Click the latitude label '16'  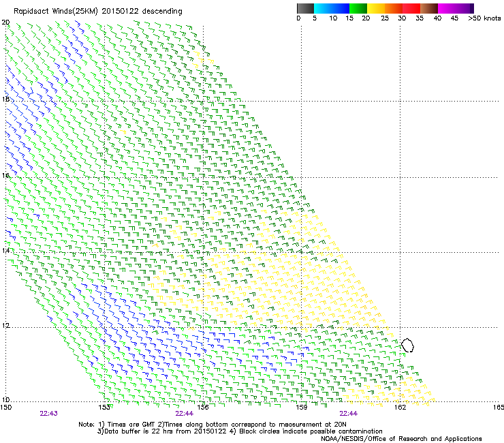(x=5, y=175)
